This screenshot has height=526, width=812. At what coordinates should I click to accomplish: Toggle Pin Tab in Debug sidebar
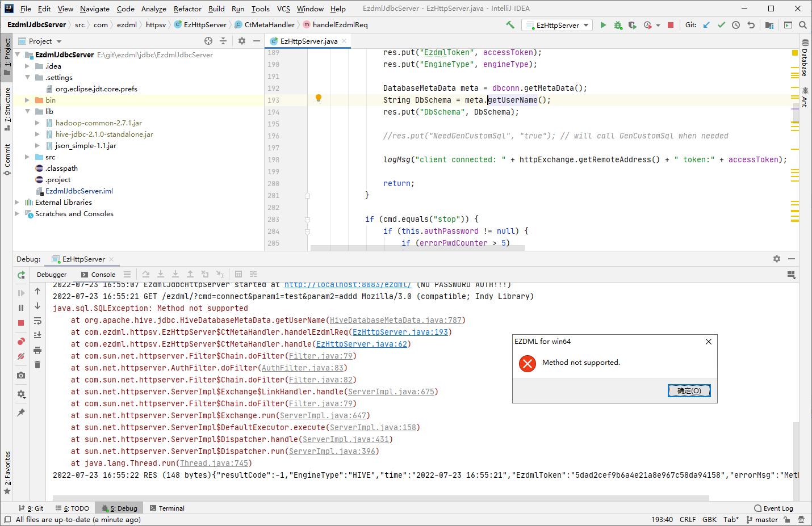pos(21,413)
